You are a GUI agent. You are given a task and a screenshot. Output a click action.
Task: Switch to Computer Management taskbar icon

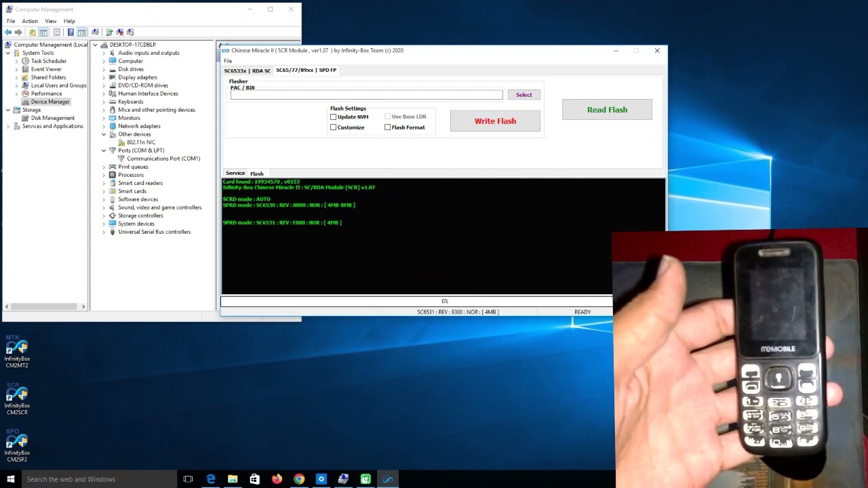click(x=343, y=479)
